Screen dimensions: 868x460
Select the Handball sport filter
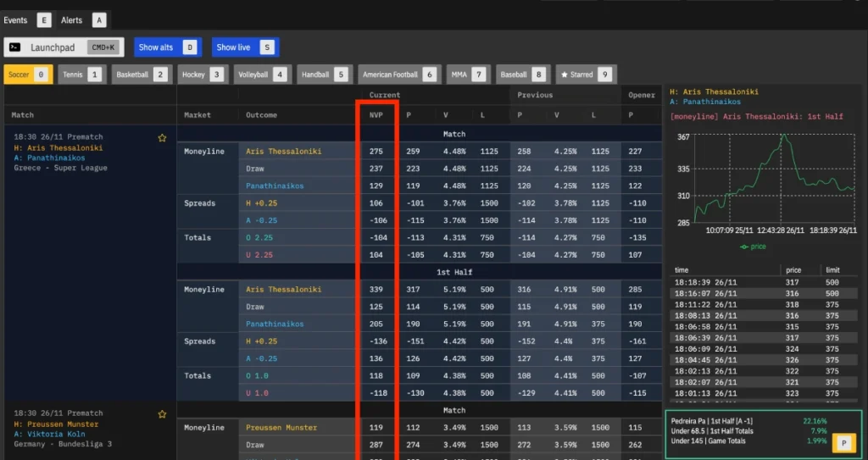click(325, 75)
